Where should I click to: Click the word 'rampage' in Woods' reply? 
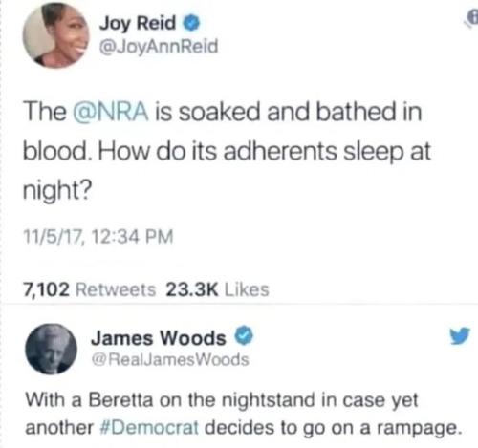pos(417,429)
